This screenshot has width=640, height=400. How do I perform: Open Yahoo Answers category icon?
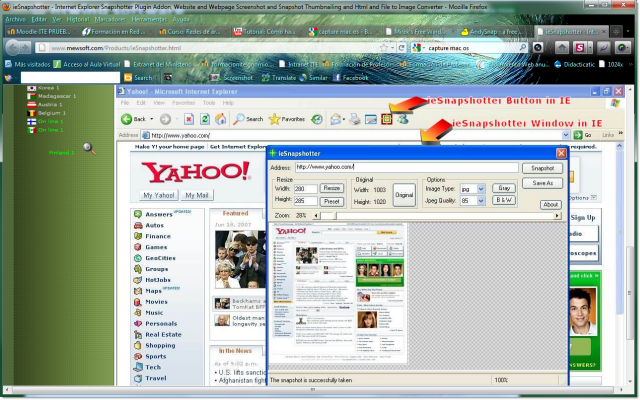click(x=138, y=214)
